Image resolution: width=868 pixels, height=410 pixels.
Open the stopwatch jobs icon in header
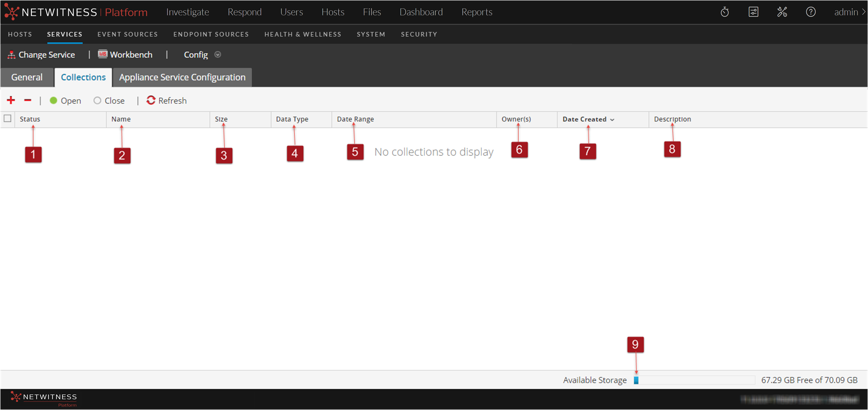coord(724,12)
